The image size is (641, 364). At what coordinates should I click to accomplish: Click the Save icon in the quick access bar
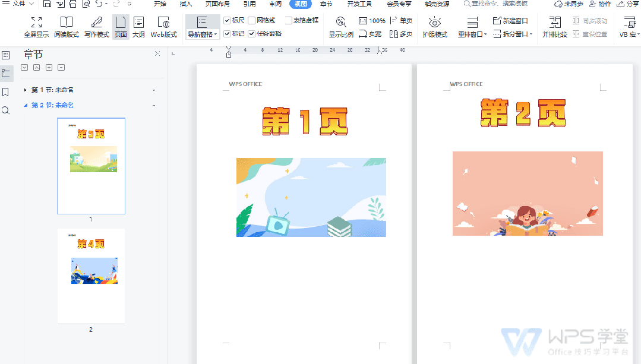point(48,4)
